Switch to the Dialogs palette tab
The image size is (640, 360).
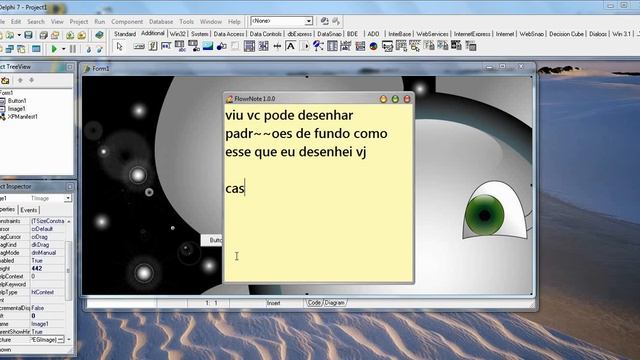tap(598, 34)
